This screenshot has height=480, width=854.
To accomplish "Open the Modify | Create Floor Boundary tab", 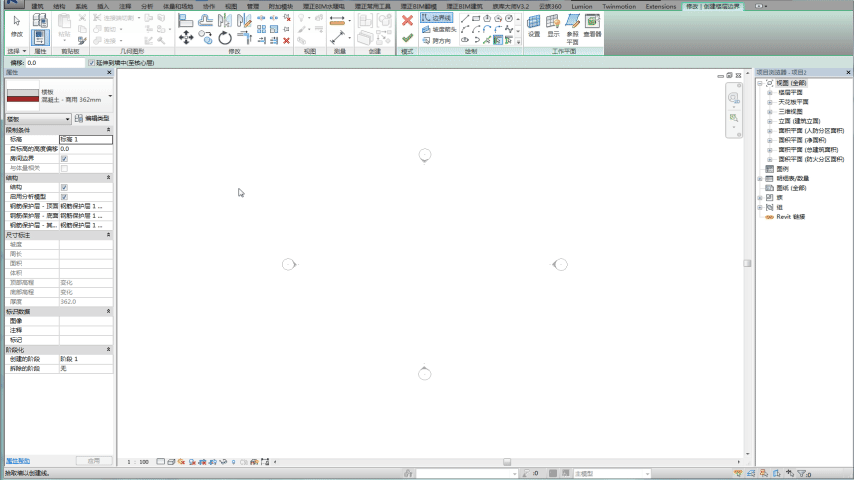I will tap(712, 7).
